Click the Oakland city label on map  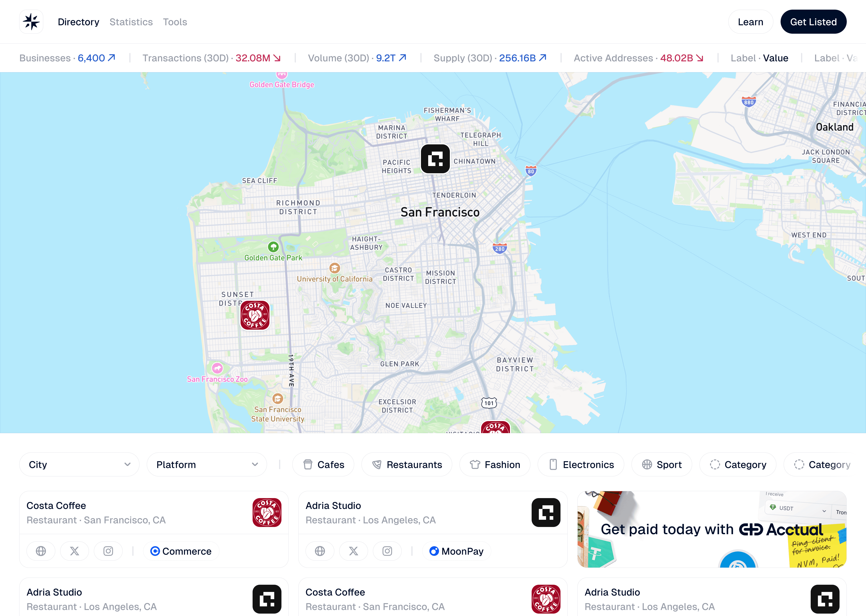pyautogui.click(x=835, y=127)
